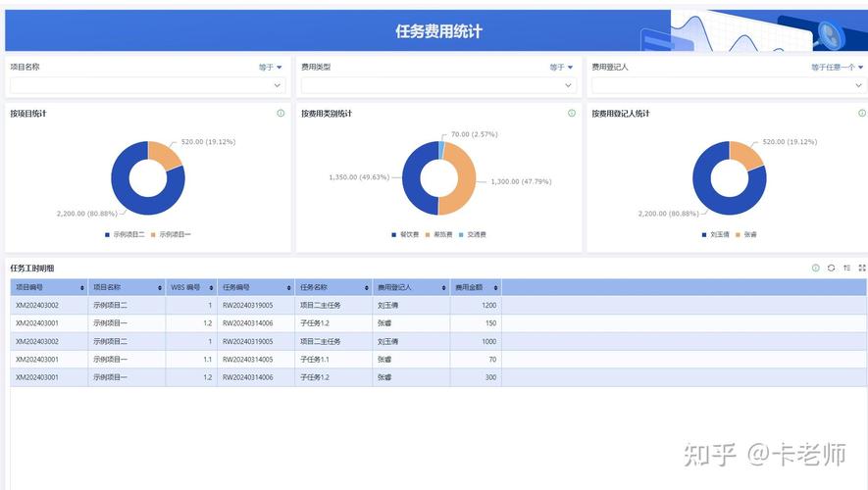Click the 费用登记人 column header
Screen dimensions: 868x490
click(411, 287)
